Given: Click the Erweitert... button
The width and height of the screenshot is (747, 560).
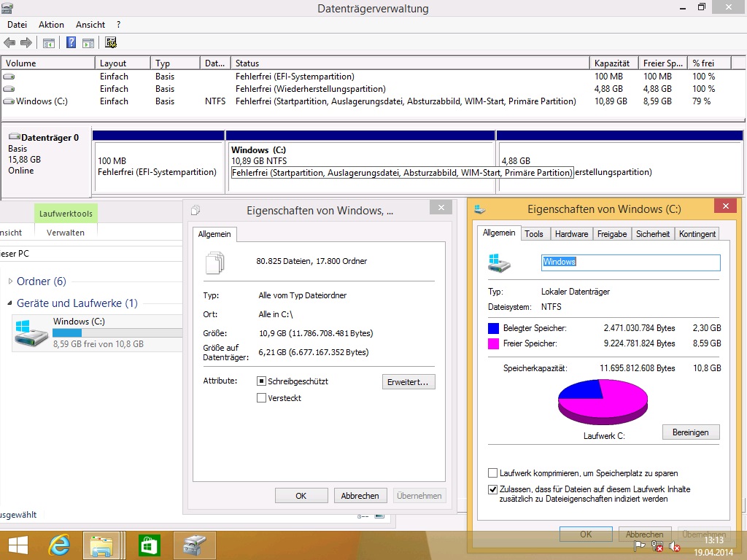Looking at the screenshot, I should click(x=409, y=382).
